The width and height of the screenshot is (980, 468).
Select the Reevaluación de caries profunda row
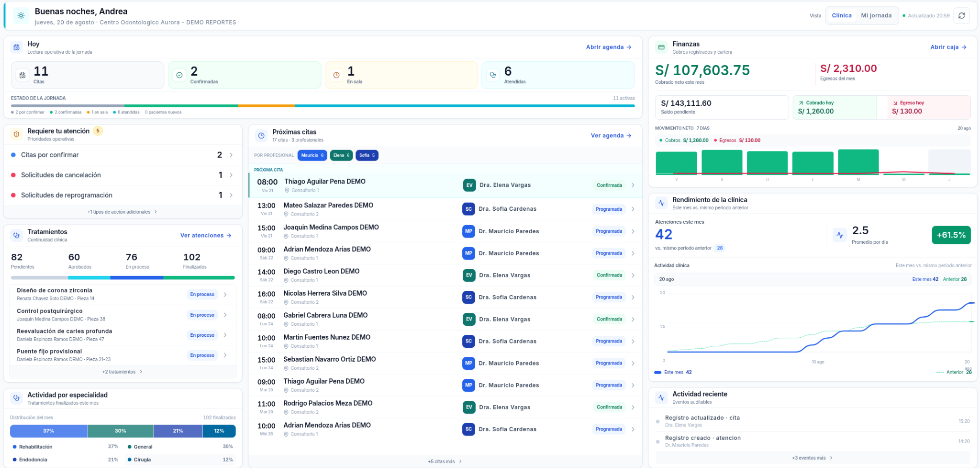click(x=122, y=335)
